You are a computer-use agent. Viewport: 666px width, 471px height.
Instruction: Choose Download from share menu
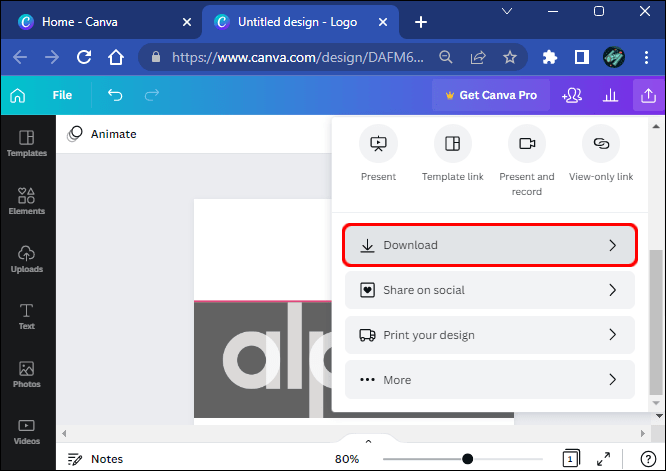pos(490,245)
